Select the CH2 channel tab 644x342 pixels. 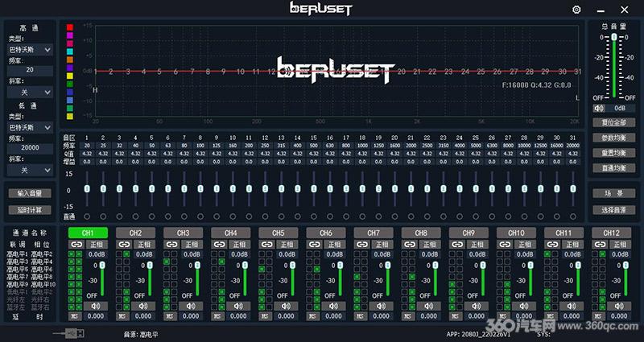[135, 233]
